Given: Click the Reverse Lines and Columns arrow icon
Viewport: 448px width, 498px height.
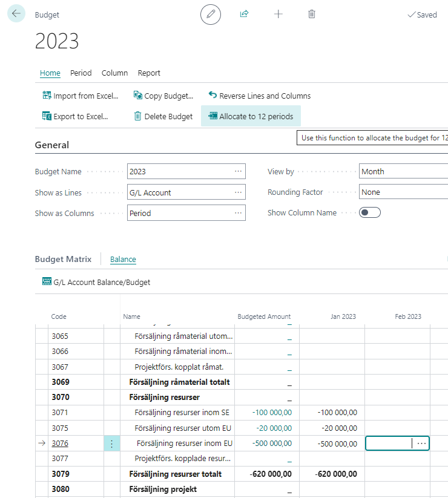Looking at the screenshot, I should [212, 94].
